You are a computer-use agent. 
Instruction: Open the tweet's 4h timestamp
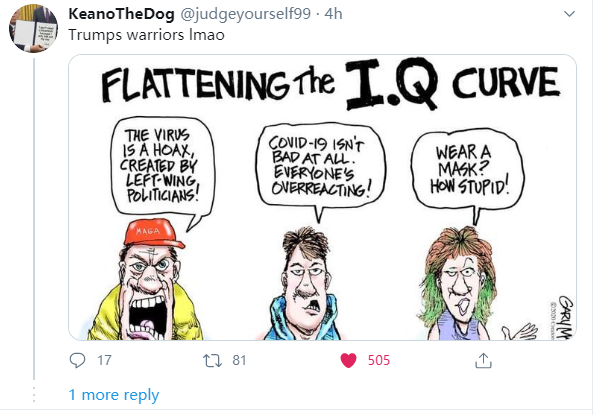point(334,14)
